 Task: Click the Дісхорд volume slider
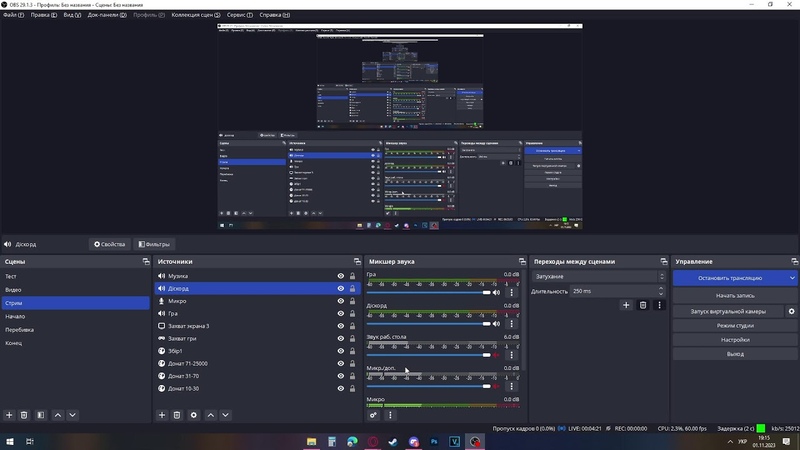click(x=430, y=323)
